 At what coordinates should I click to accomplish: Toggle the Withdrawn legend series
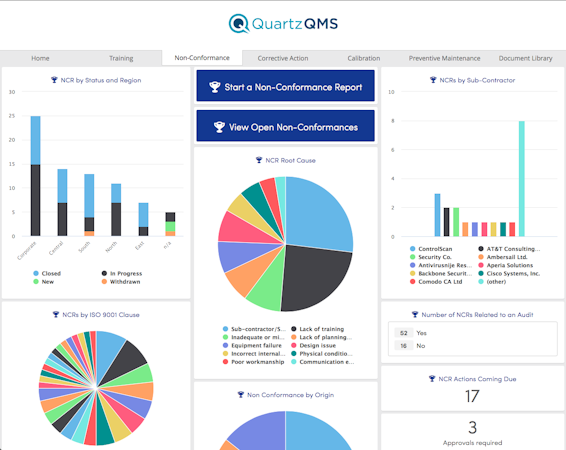pyautogui.click(x=121, y=282)
